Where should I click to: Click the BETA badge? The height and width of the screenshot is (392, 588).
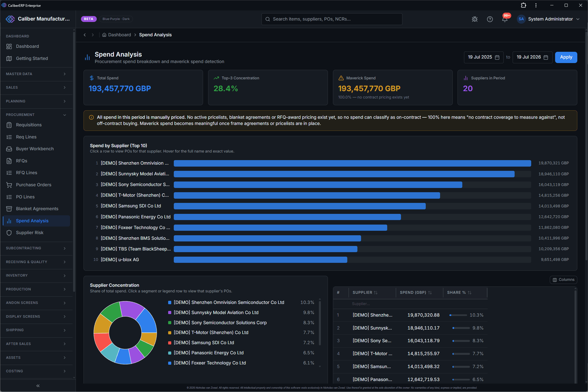point(89,19)
